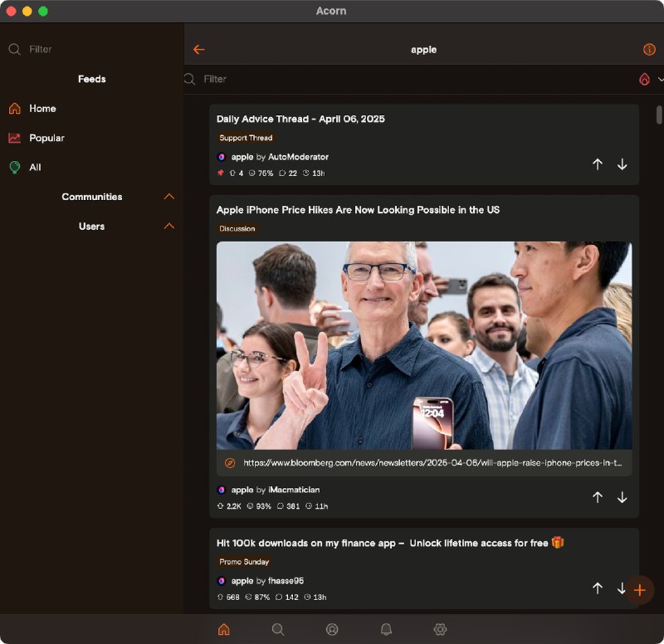Image resolution: width=664 pixels, height=644 pixels.
Task: Go back with the orange arrow
Action: coord(198,50)
